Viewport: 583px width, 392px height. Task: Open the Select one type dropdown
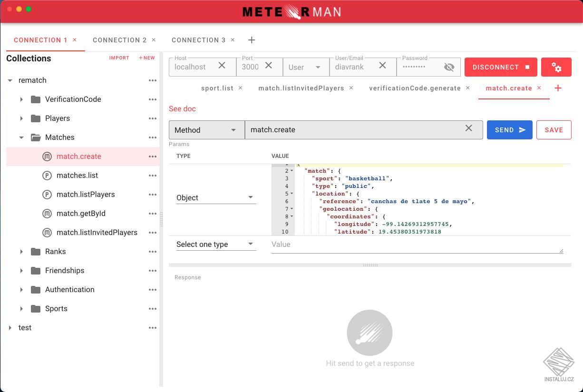216,245
